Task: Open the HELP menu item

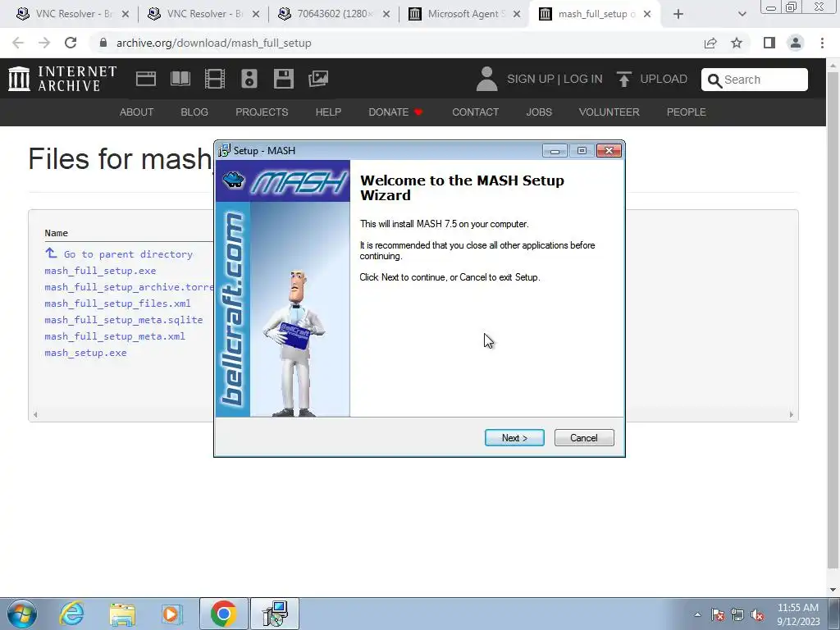Action: tap(328, 112)
